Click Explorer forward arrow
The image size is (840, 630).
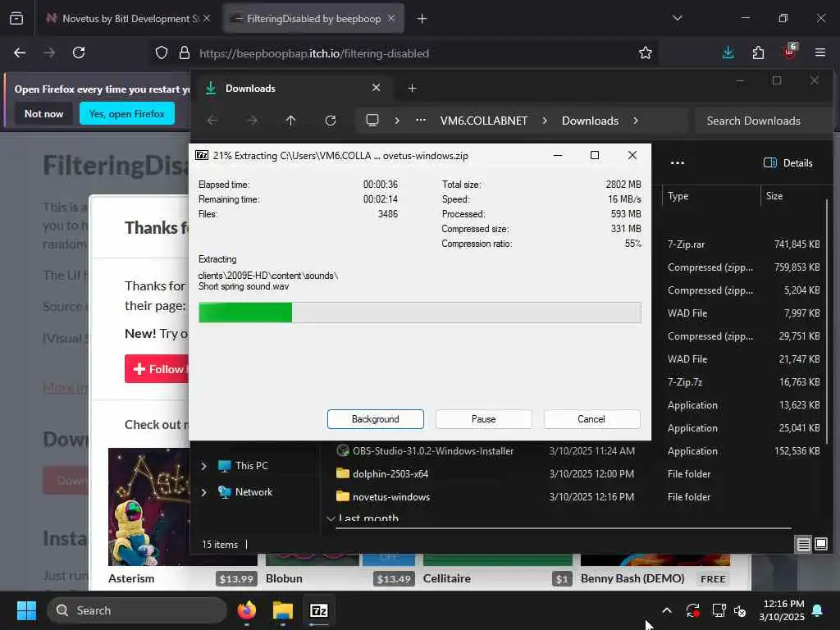[x=251, y=121]
